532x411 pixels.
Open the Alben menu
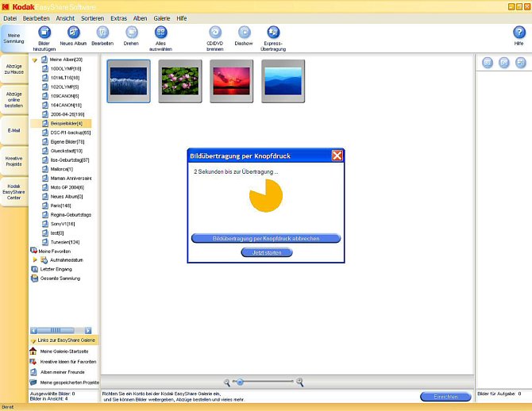click(140, 18)
